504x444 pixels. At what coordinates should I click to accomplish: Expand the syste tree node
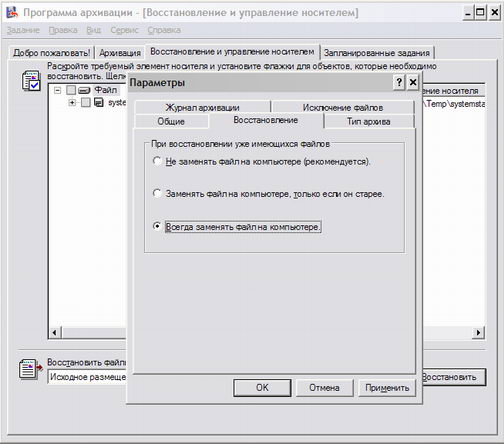tap(72, 102)
